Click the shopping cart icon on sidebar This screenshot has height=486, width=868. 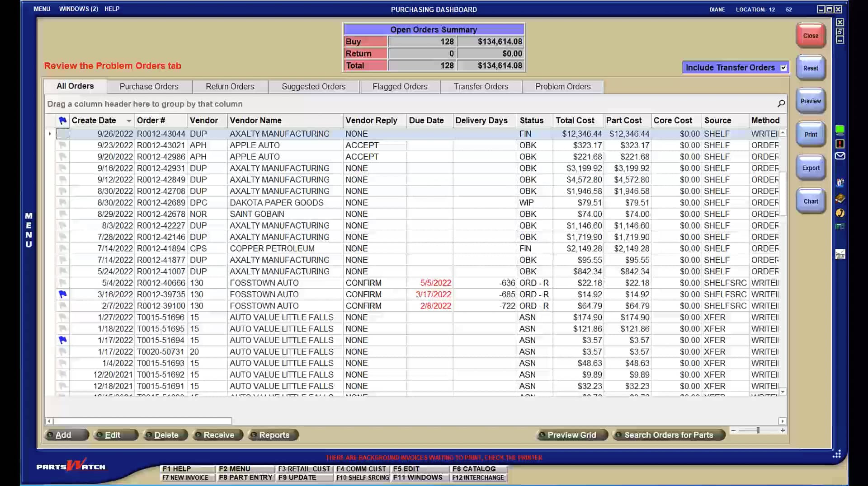coord(840,183)
